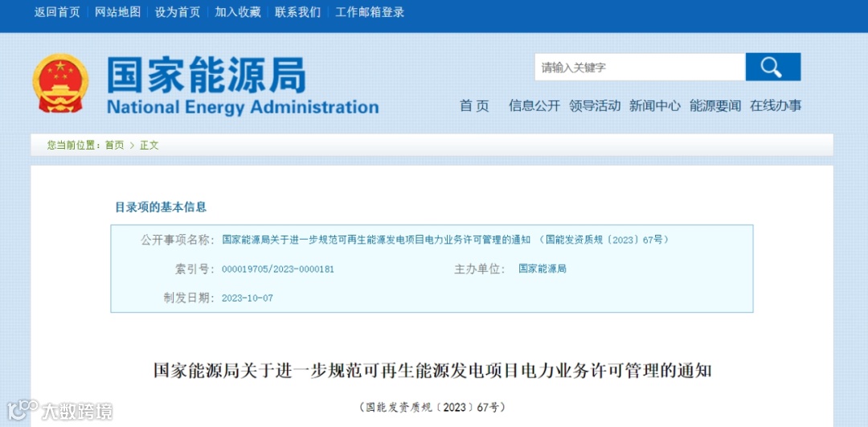Image resolution: width=868 pixels, height=427 pixels.
Task: Click the 目录项的基本信息 heading
Action: 161,207
